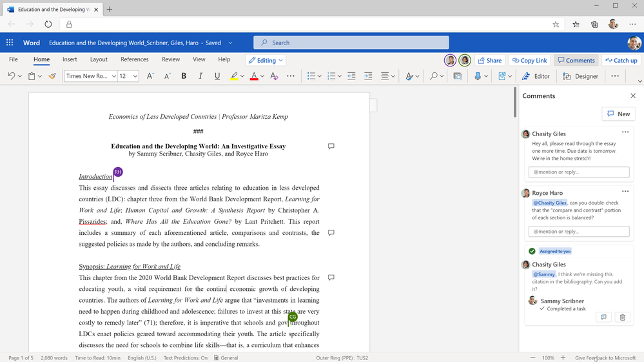The width and height of the screenshot is (644, 362).
Task: Open the Editor proofing pane
Action: (536, 76)
